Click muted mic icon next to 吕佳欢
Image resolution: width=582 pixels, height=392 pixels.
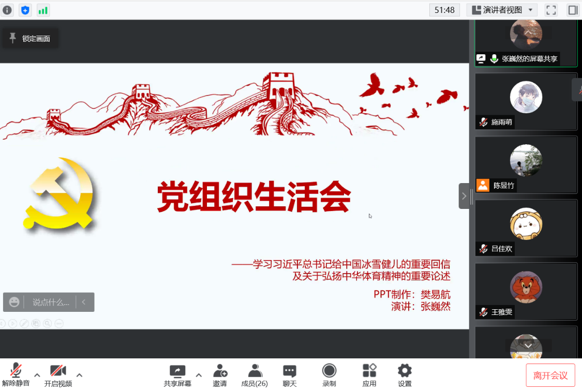[x=483, y=248]
